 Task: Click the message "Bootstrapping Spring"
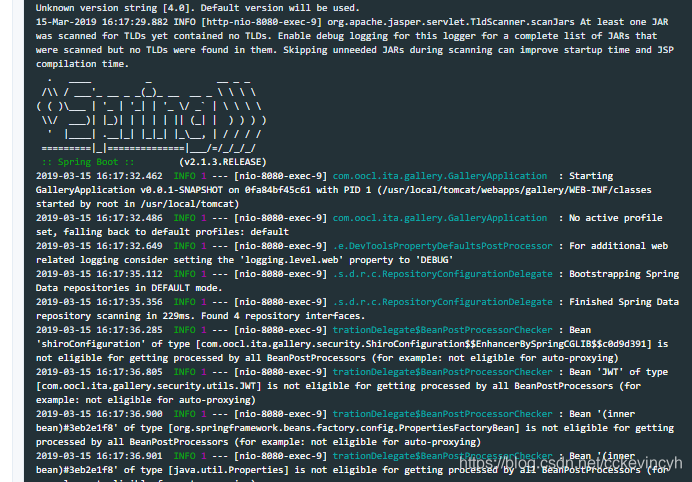click(x=624, y=274)
